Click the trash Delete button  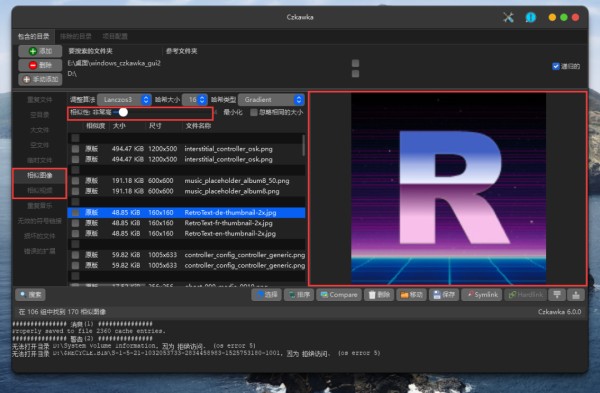[x=379, y=295]
